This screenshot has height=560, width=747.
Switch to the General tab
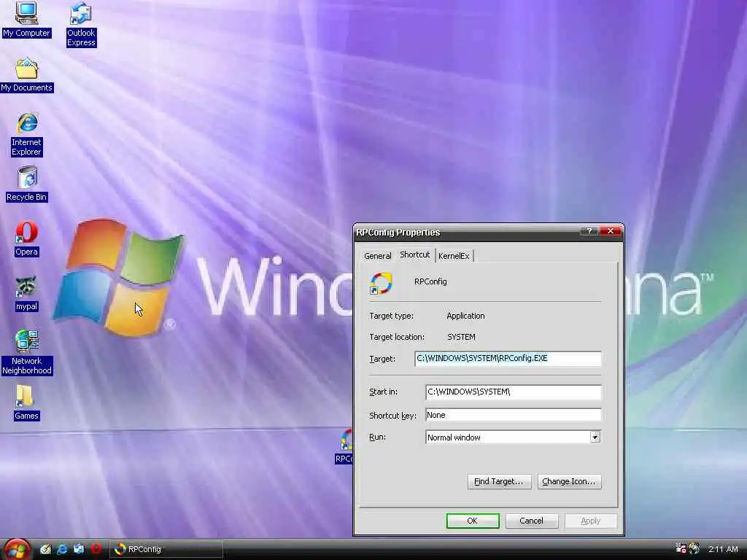click(x=377, y=256)
